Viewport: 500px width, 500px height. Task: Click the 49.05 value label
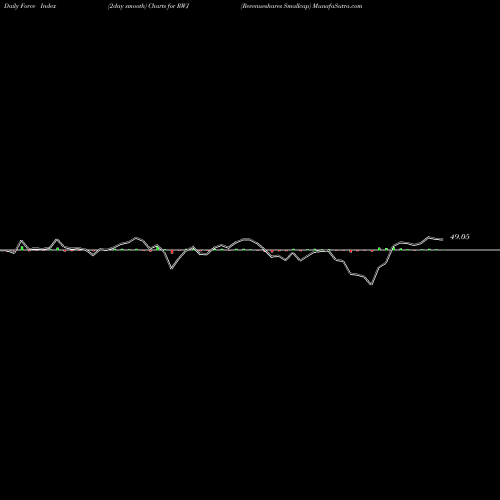[460, 237]
